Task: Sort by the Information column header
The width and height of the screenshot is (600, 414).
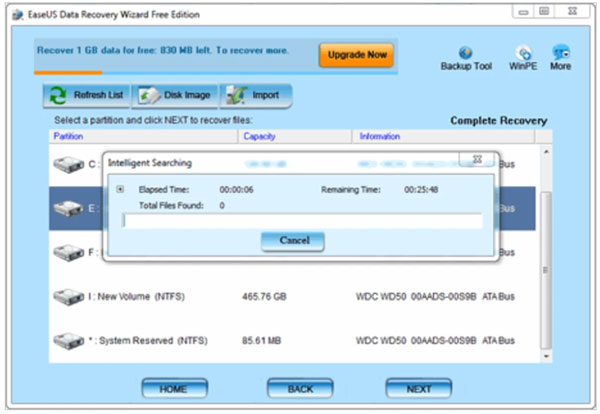Action: tap(443, 137)
